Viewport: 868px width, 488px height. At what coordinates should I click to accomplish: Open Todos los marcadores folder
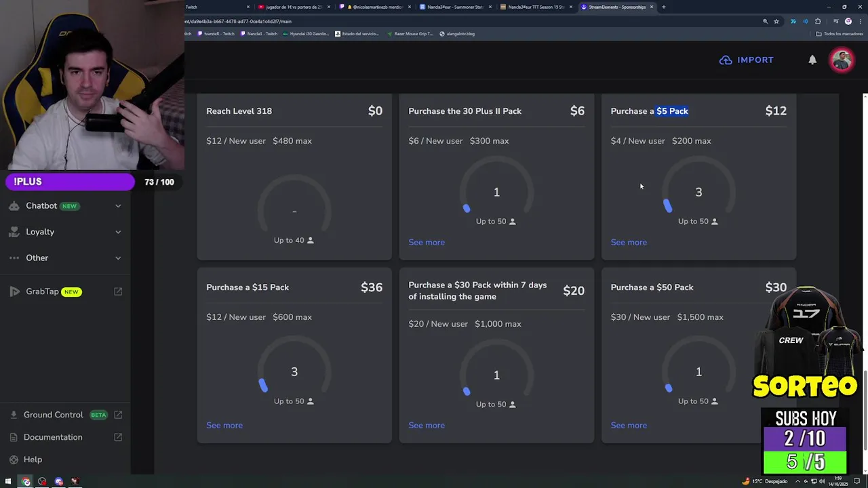[841, 34]
